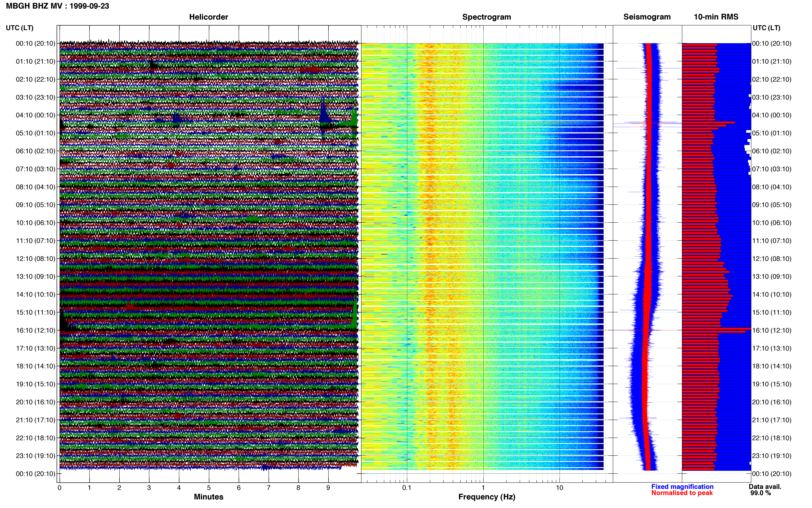Viewport: 812px width, 508px height.
Task: Click the right 'UTC (LT)' axis label
Action: click(x=766, y=28)
